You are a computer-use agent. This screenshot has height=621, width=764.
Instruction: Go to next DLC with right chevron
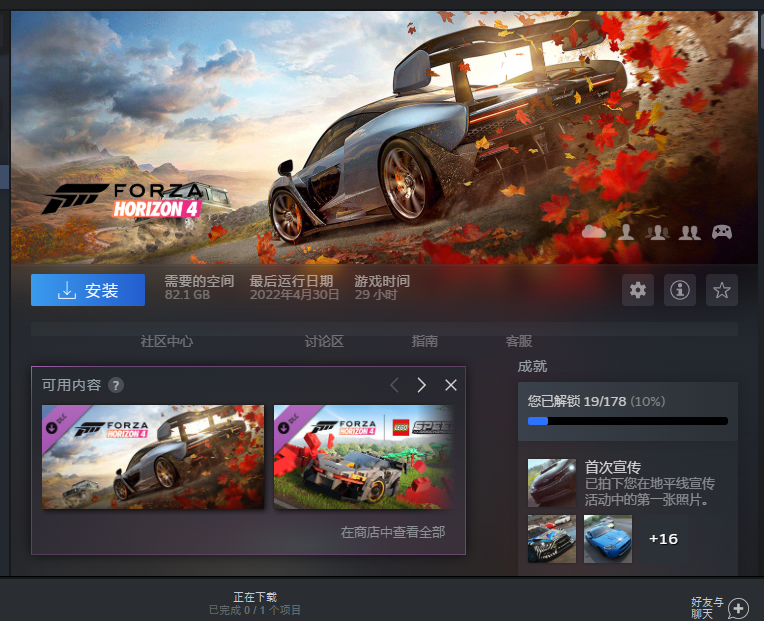pyautogui.click(x=422, y=385)
